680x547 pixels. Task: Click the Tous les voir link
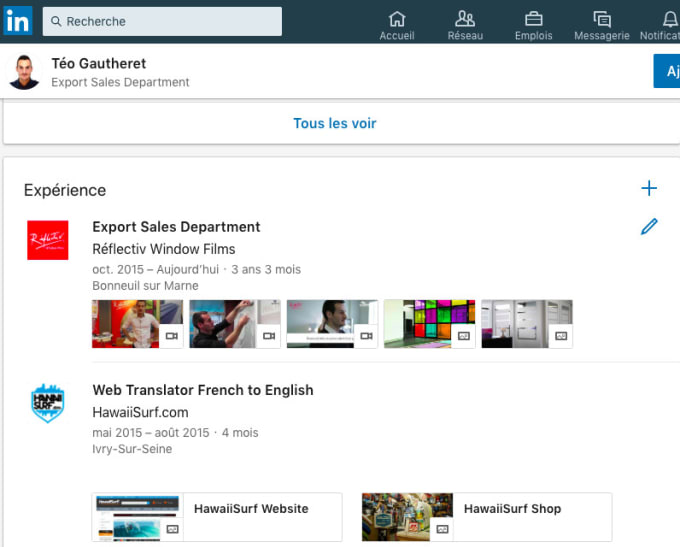(335, 123)
